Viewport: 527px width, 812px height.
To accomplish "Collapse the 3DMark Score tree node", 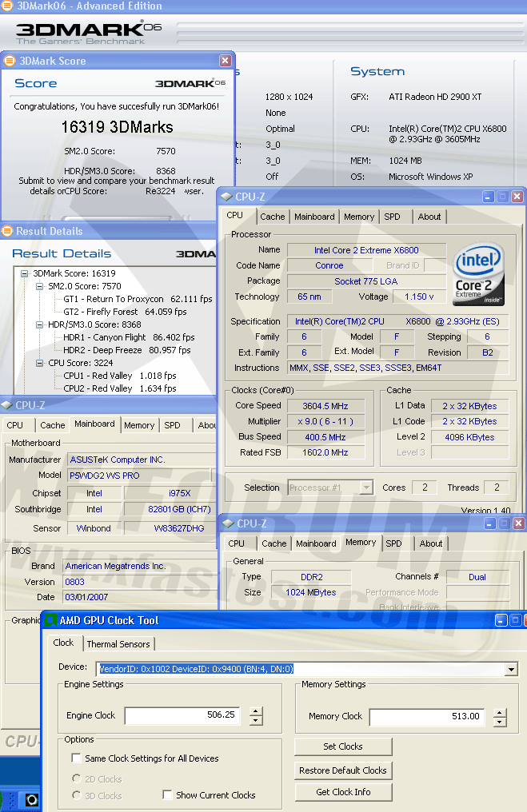I will (x=24, y=273).
